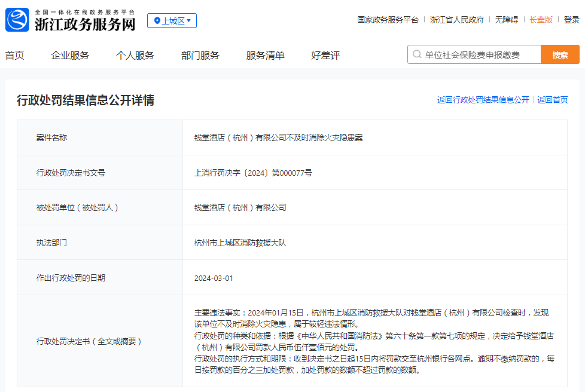Open the 上城区 region dropdown

click(172, 20)
